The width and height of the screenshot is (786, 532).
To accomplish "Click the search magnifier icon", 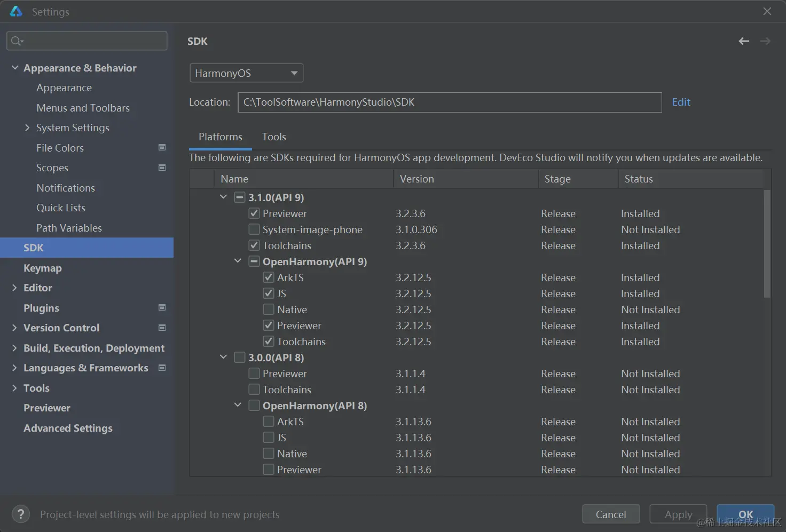I will (17, 41).
